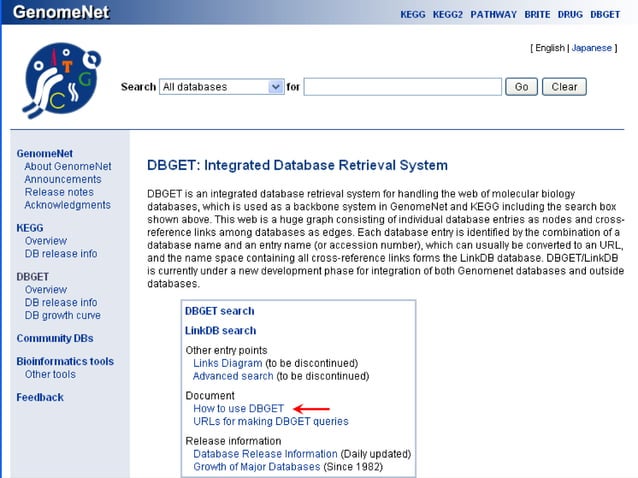Click the GenomeNet header title

tap(61, 12)
